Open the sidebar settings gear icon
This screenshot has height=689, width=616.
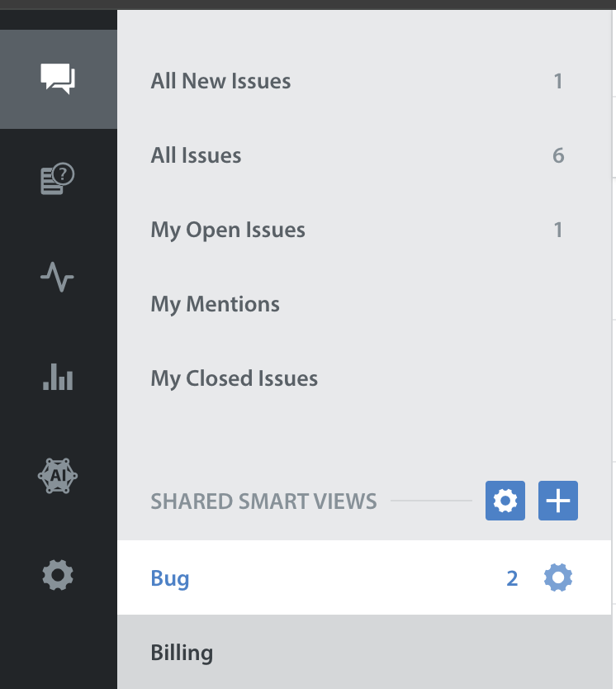(58, 575)
